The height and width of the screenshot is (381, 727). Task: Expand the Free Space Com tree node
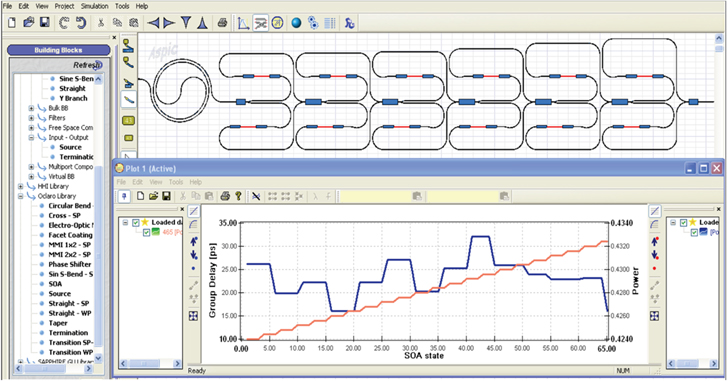pyautogui.click(x=31, y=127)
